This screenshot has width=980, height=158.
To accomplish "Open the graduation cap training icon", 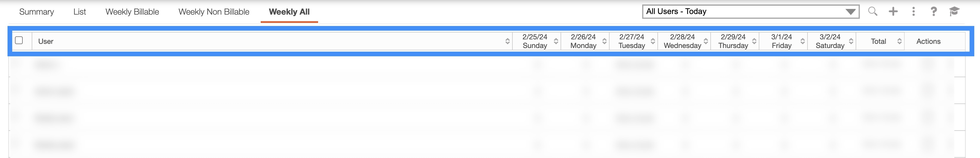I will coord(954,11).
